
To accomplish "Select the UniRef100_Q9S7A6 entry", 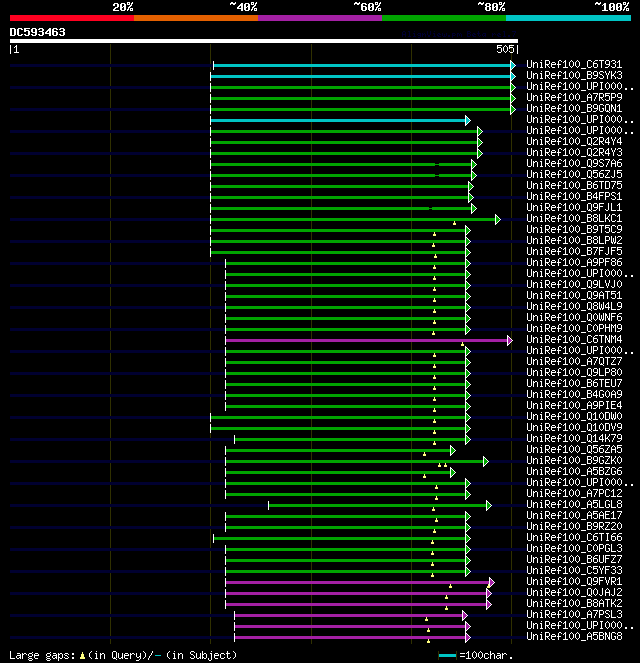I will click(574, 163).
